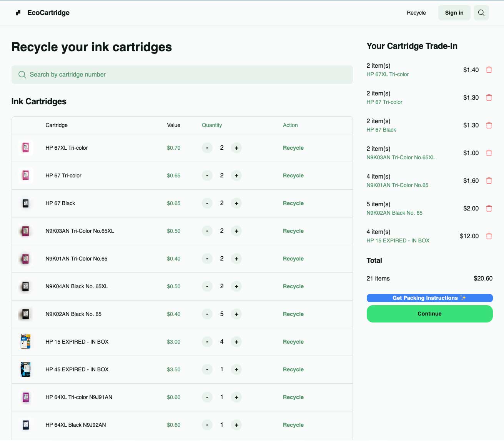Decrease HP 15 EXPIRED - IN BOX quantity
The height and width of the screenshot is (441, 504).
(x=207, y=342)
